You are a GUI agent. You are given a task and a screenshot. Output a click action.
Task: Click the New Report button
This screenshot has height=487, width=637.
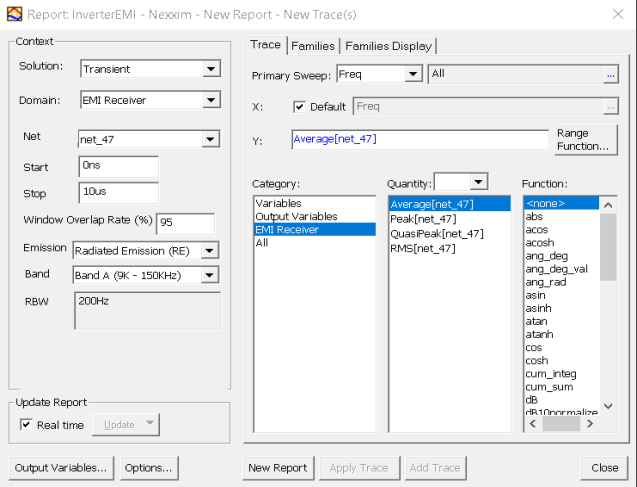point(276,467)
